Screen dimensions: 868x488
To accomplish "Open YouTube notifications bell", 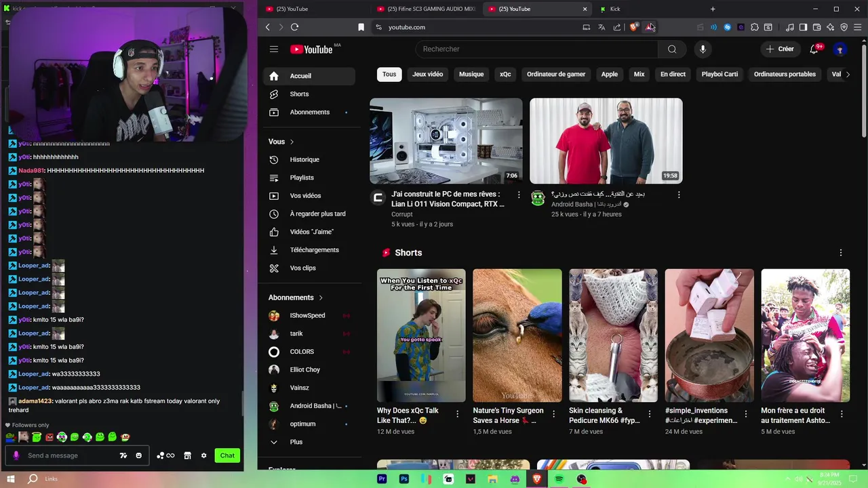I will tap(815, 49).
